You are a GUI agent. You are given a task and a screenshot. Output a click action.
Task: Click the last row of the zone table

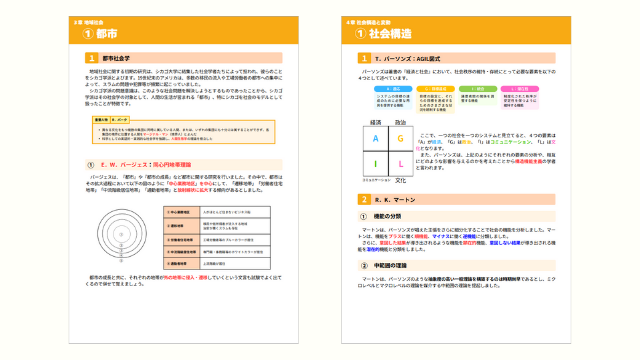[217, 264]
